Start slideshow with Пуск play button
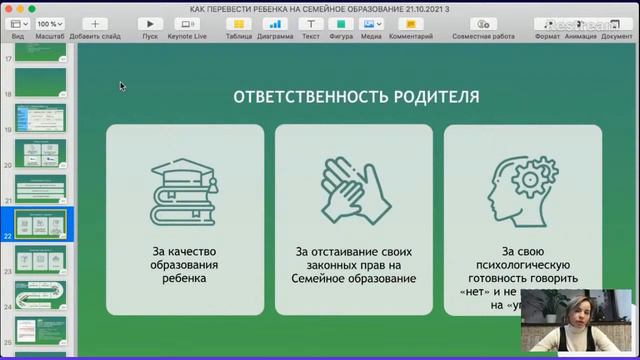Image resolution: width=640 pixels, height=360 pixels. (x=150, y=24)
